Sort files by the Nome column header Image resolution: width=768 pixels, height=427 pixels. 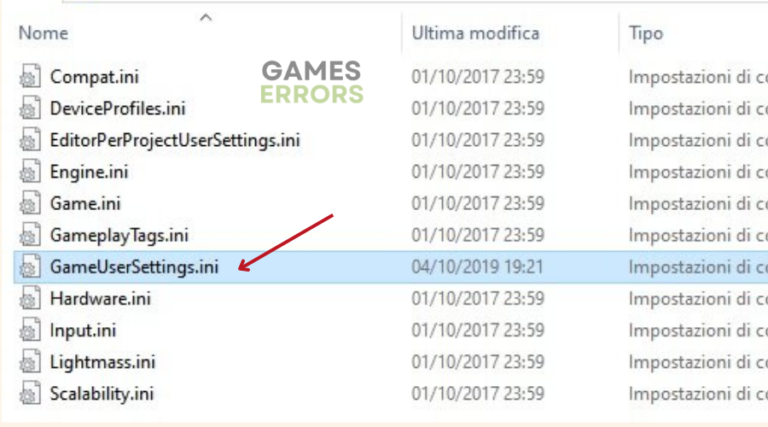click(43, 33)
